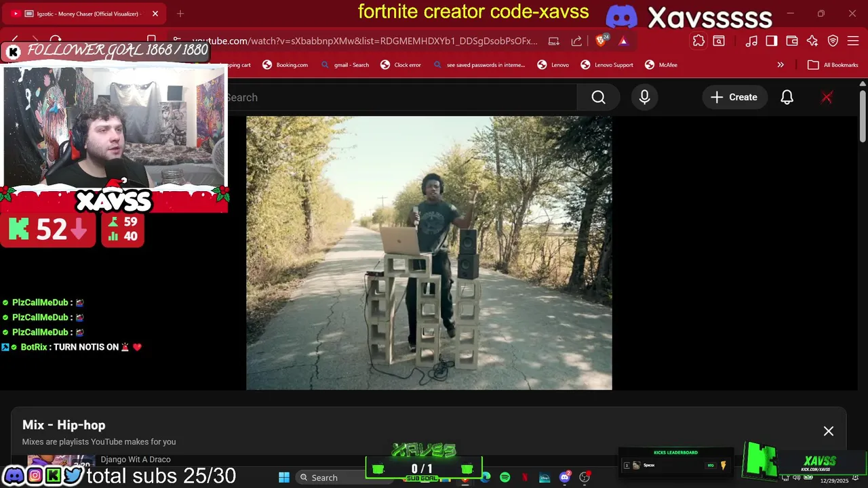
Task: Expand the bookmarks overflow chevron
Action: coord(781,65)
